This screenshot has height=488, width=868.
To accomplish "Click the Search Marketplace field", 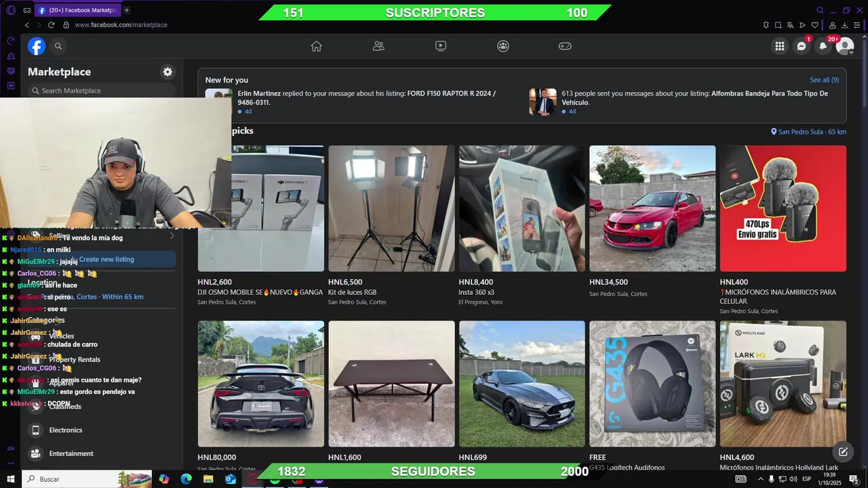I will click(102, 90).
